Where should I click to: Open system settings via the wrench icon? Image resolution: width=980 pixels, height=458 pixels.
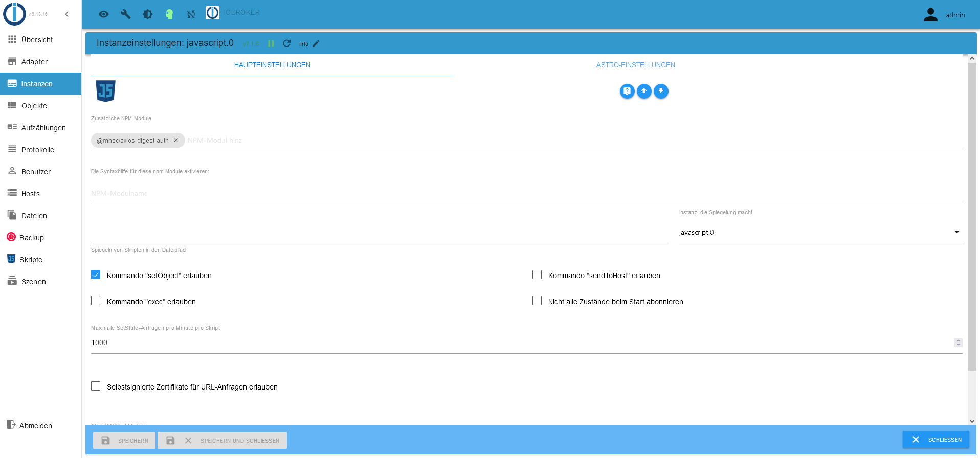pos(126,14)
